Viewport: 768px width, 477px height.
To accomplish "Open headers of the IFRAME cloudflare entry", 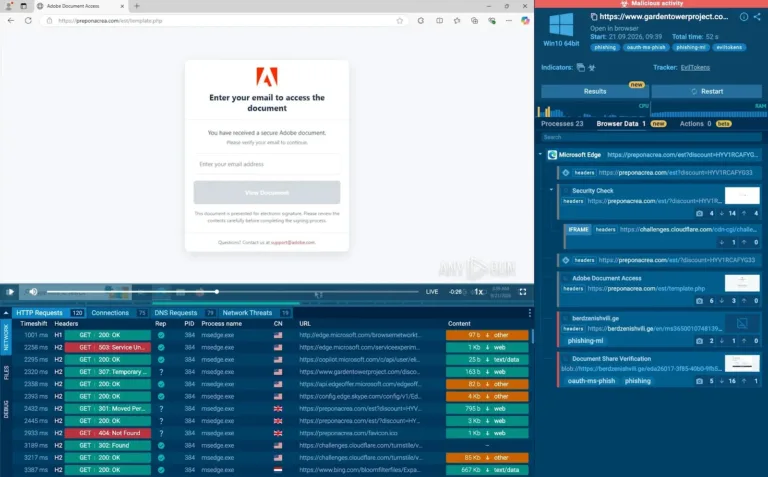I will tap(605, 230).
